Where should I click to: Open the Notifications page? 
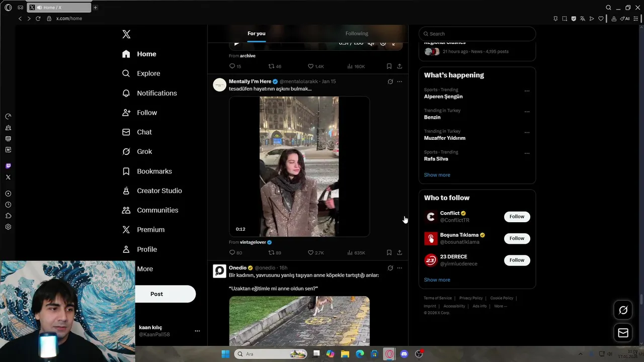click(149, 93)
